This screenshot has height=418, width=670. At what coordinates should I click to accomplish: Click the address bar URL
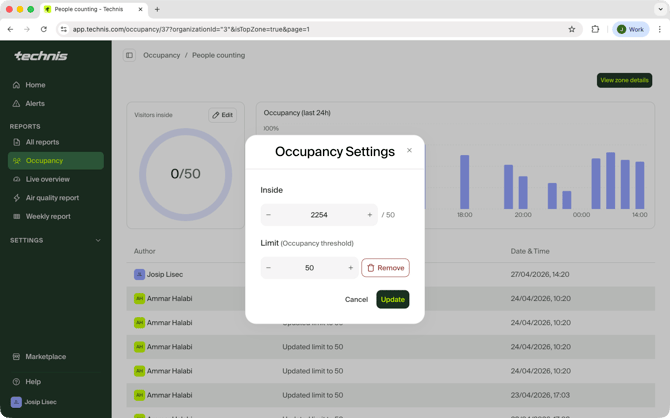coord(191,29)
